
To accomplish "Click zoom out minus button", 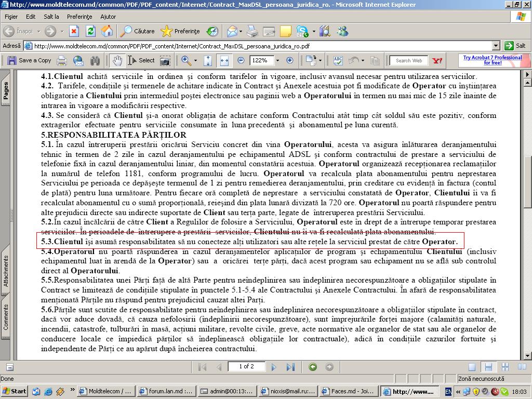I will (x=241, y=61).
